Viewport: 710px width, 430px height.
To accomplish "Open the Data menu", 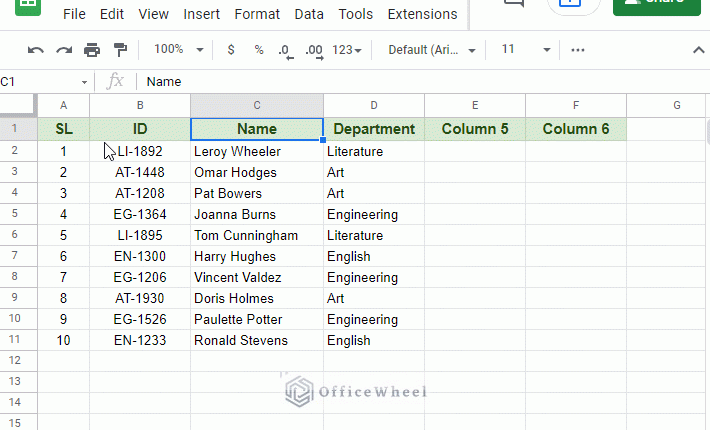I will click(309, 14).
